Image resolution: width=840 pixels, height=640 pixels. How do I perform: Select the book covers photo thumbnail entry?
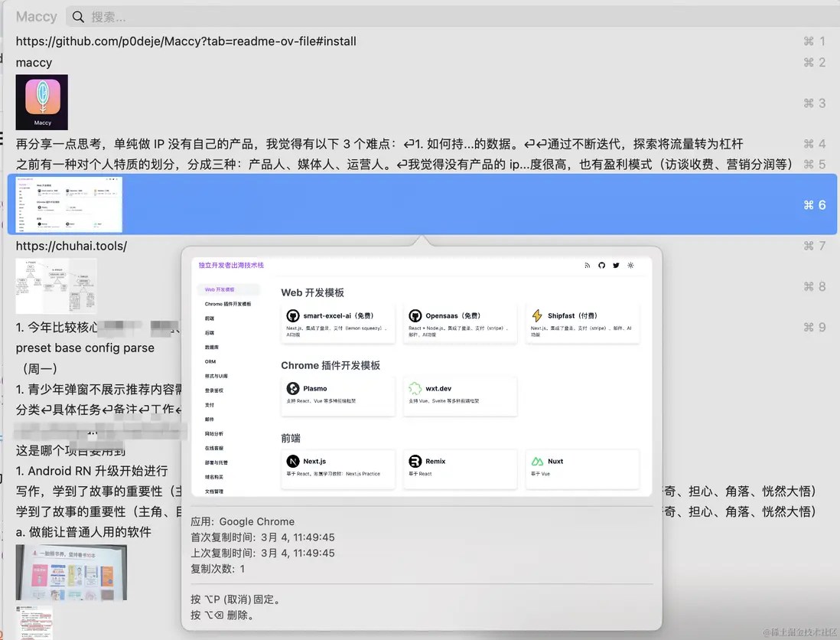71,573
